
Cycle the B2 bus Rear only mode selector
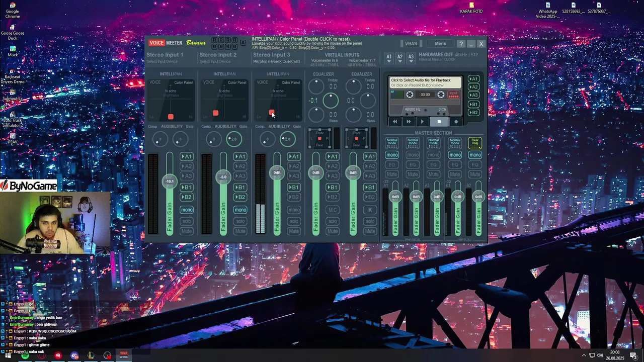tap(475, 143)
